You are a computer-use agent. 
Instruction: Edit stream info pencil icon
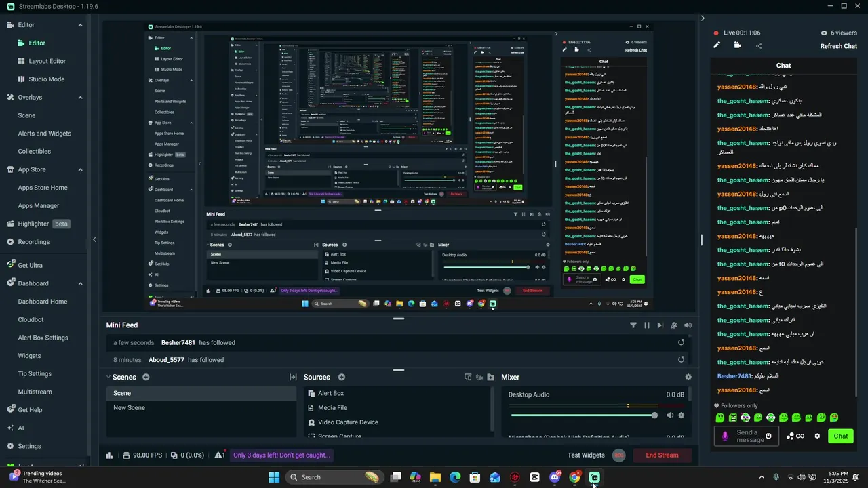pos(717,45)
